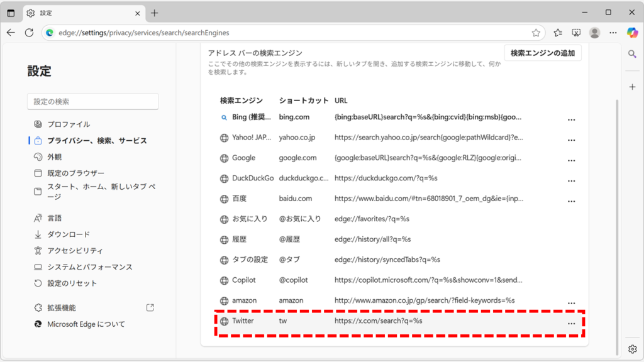Select the tw shortcut text

[x=282, y=321]
